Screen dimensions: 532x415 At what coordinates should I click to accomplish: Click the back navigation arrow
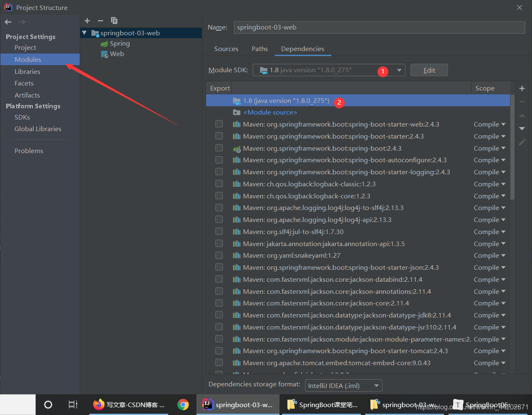[8, 22]
